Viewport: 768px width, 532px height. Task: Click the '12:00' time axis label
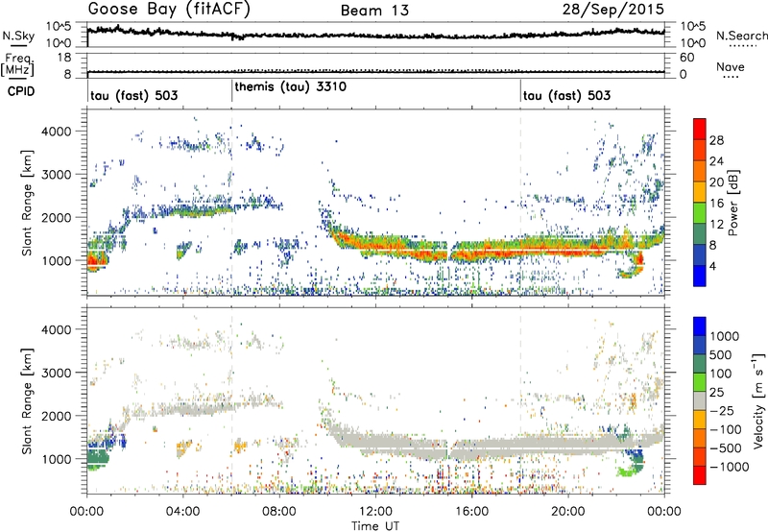point(375,512)
